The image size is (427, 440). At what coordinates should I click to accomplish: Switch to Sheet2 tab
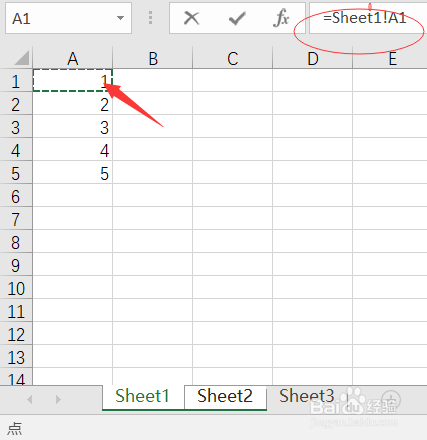225,397
